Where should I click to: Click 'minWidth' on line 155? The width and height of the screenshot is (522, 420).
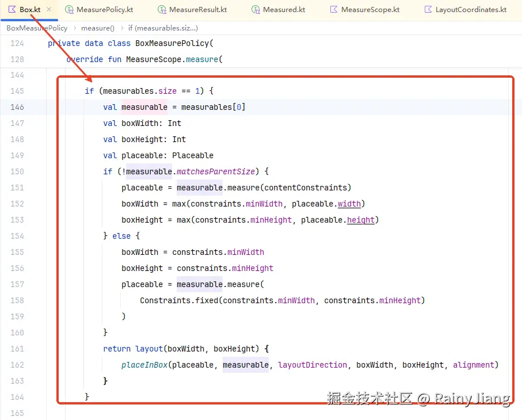(x=246, y=252)
